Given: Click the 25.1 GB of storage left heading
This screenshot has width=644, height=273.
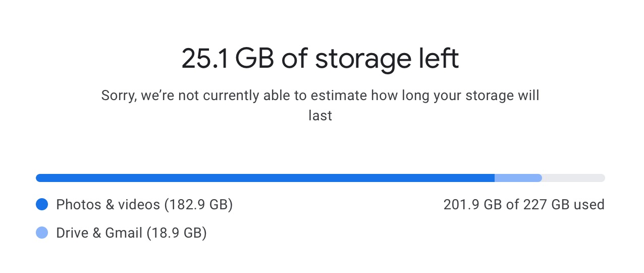Looking at the screenshot, I should pyautogui.click(x=320, y=60).
